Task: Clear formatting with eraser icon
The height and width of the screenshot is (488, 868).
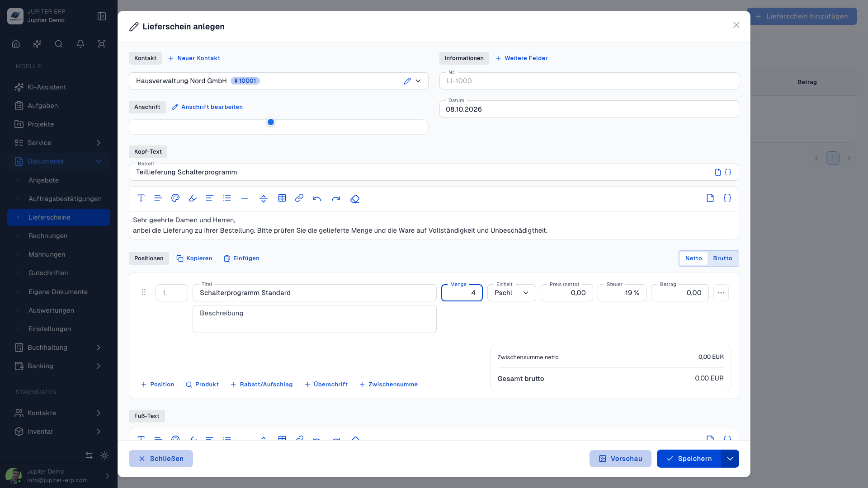Action: 355,198
